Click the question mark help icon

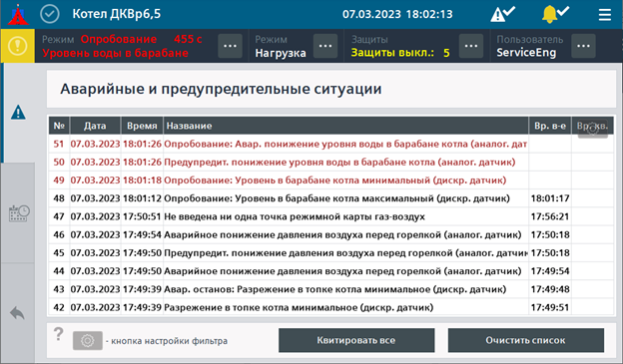58,334
